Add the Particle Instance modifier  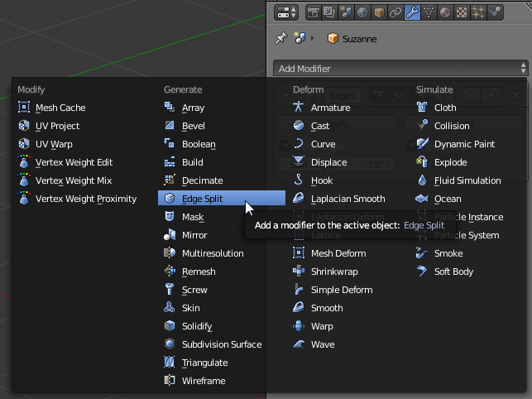pyautogui.click(x=468, y=217)
